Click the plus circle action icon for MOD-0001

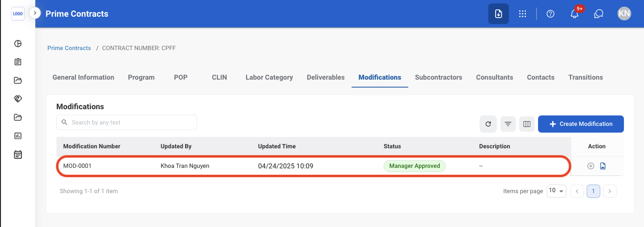[591, 166]
